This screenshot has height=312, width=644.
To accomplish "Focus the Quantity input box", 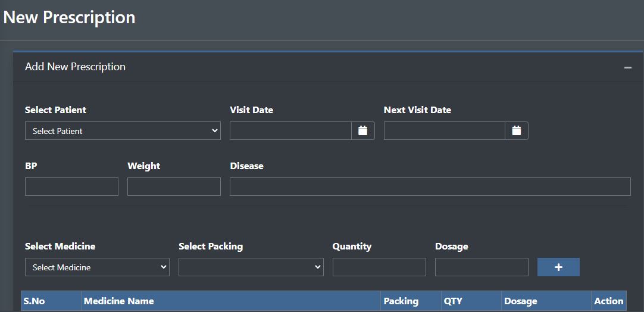I will pyautogui.click(x=379, y=267).
